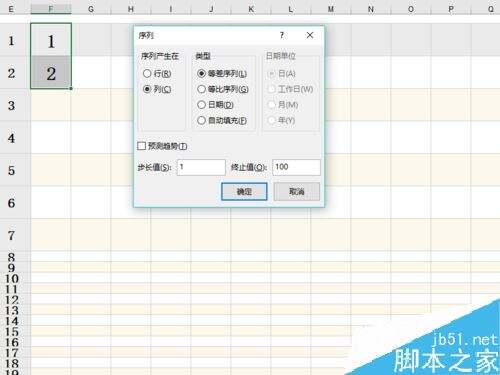This screenshot has width=500, height=375.
Task: Click the fill handle of the selection
Action: (71, 89)
